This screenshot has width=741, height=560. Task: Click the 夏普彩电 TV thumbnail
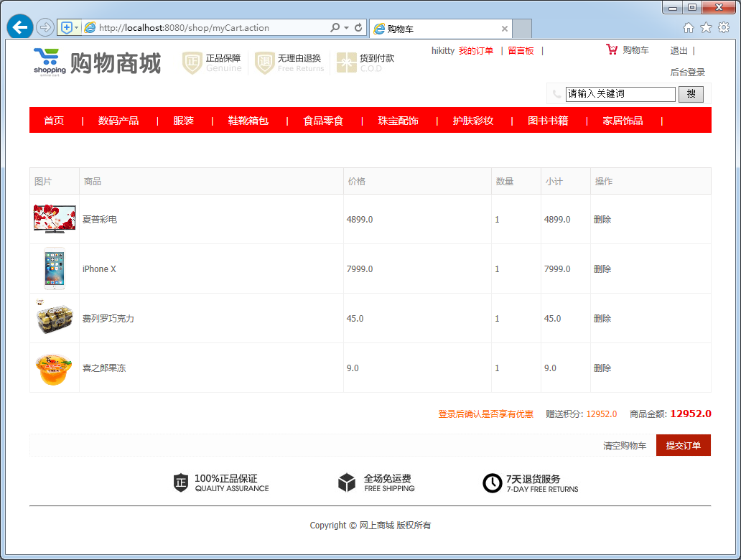coord(55,219)
